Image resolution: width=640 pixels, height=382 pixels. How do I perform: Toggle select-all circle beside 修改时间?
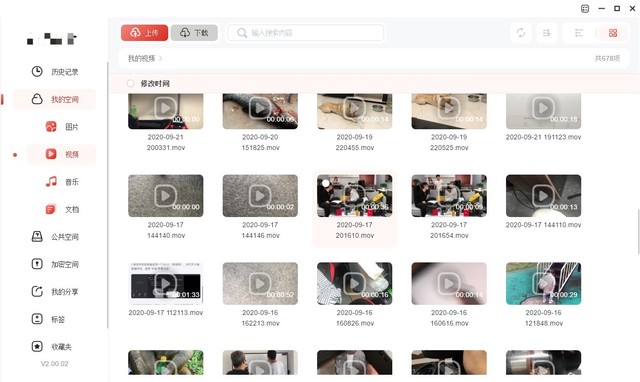(131, 83)
